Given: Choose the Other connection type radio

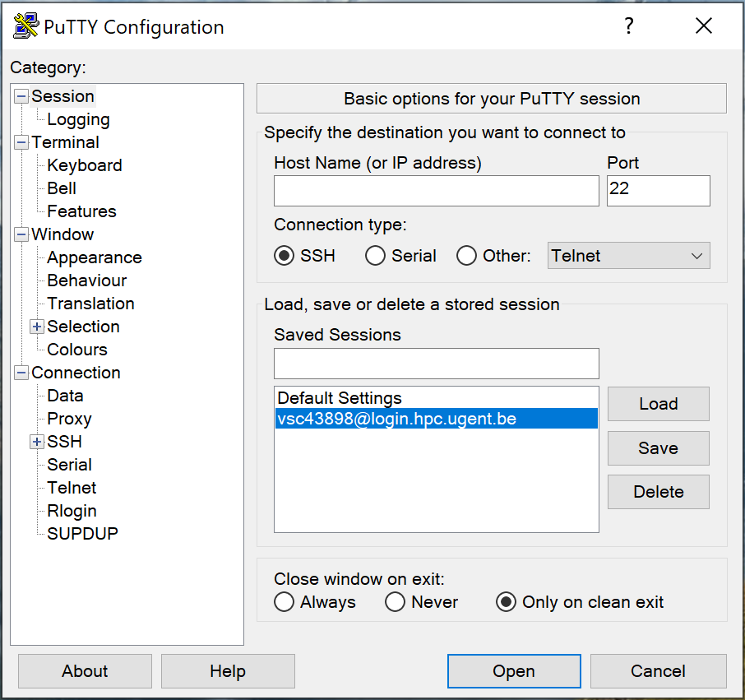Looking at the screenshot, I should (466, 256).
